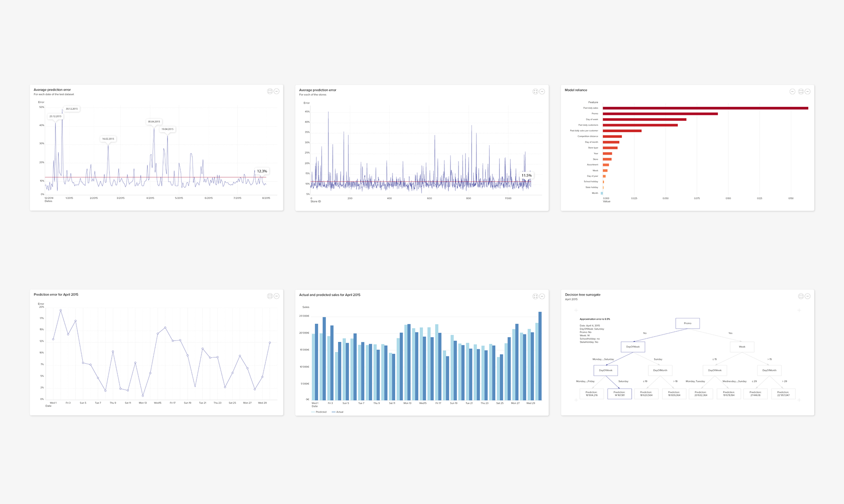Click the Prediction 22'957,047 leaf node
This screenshot has width=844, height=504.
[783, 394]
